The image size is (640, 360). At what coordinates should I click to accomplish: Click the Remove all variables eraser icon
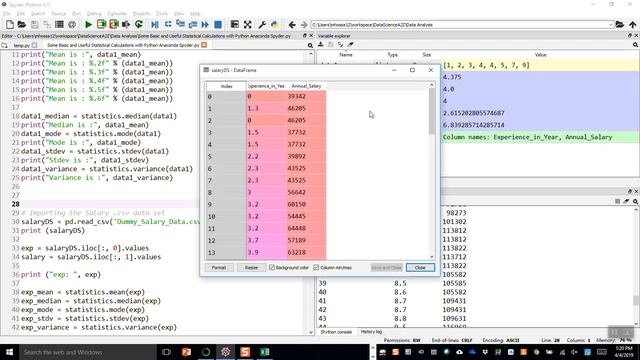pyautogui.click(x=351, y=44)
